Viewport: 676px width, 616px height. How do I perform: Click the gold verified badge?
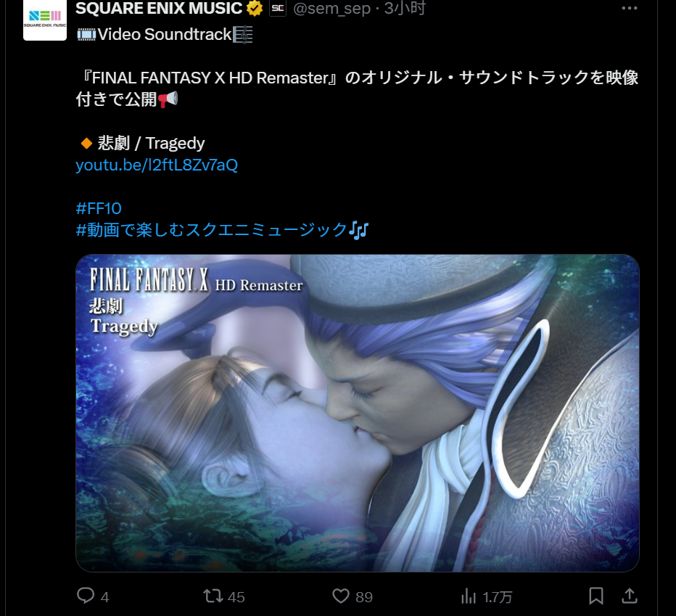click(255, 8)
